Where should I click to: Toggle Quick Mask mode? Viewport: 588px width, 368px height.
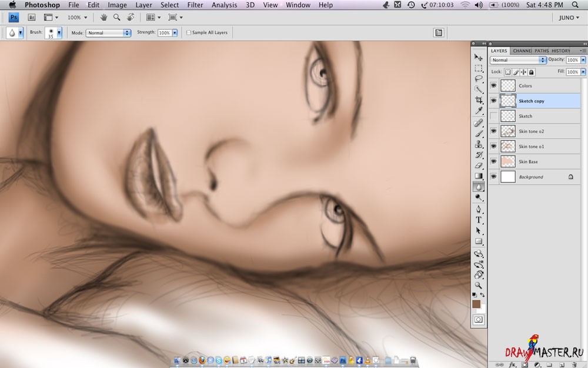pyautogui.click(x=479, y=320)
